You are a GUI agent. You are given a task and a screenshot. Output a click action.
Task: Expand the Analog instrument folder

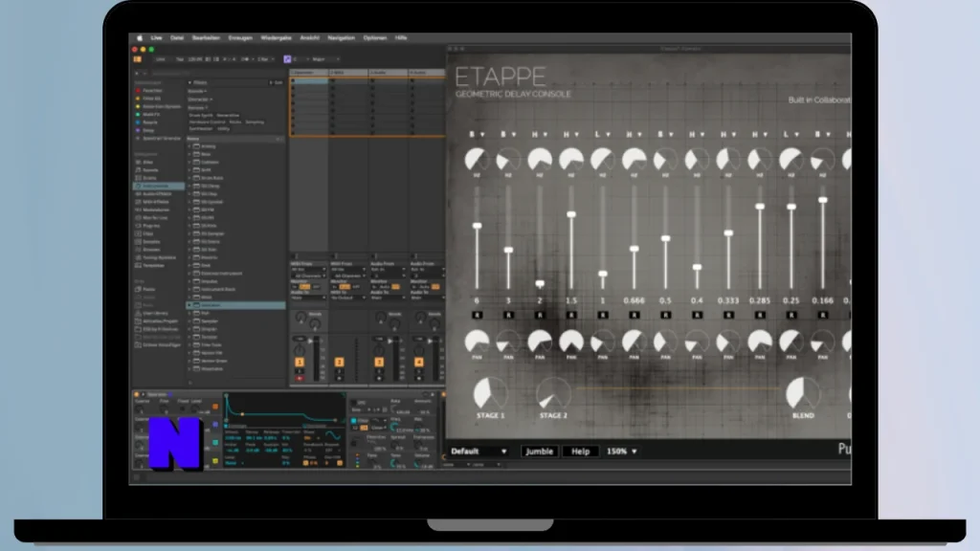point(189,146)
